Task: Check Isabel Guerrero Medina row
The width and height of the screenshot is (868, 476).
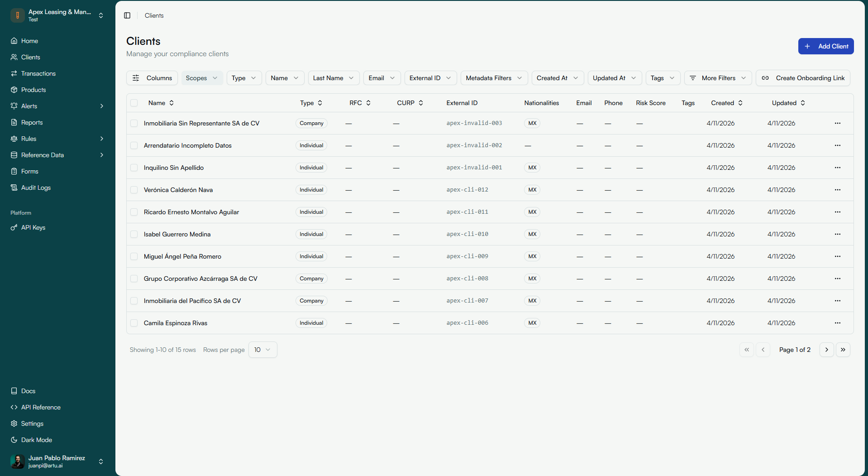Action: pos(134,234)
